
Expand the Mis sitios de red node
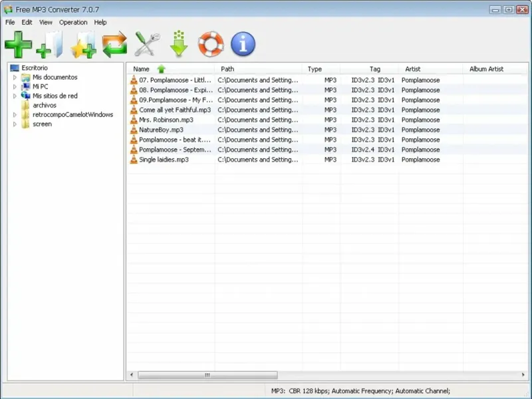(15, 96)
